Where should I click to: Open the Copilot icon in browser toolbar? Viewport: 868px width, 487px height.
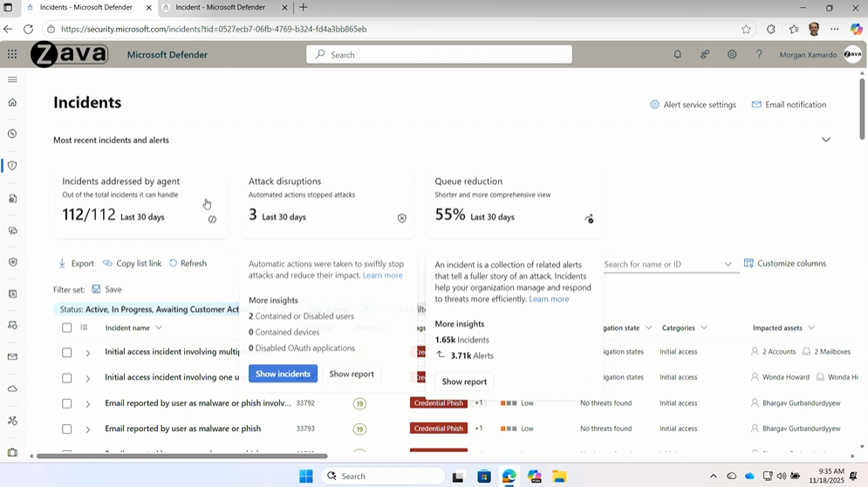point(856,30)
